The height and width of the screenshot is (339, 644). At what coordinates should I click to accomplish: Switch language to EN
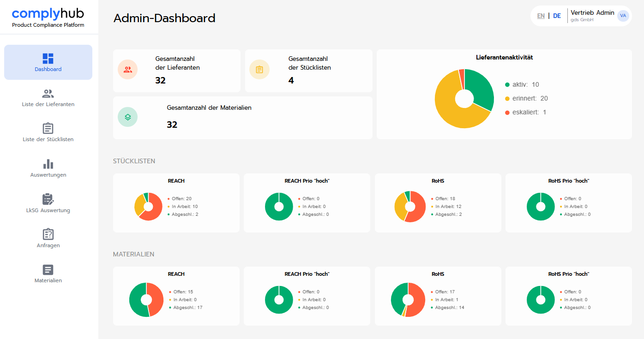(541, 16)
